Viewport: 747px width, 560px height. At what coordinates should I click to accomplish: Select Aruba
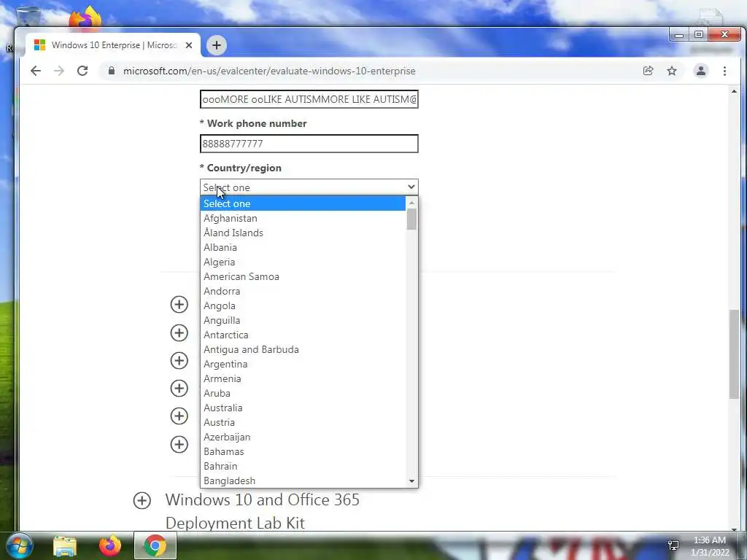pyautogui.click(x=303, y=393)
